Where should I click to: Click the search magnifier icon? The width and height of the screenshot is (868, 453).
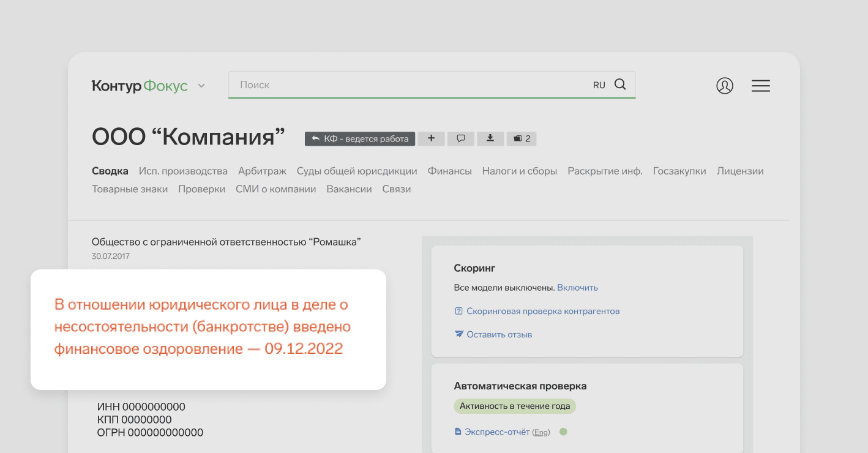point(620,84)
